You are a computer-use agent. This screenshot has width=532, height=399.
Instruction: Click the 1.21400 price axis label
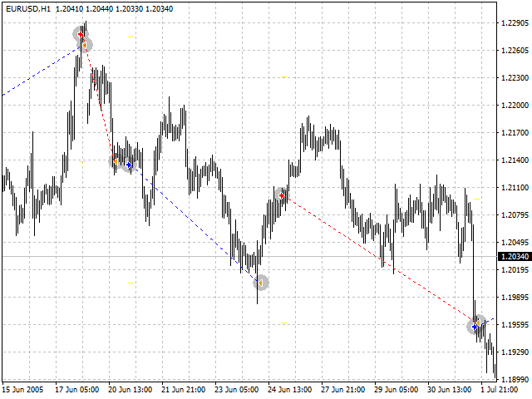pos(515,160)
